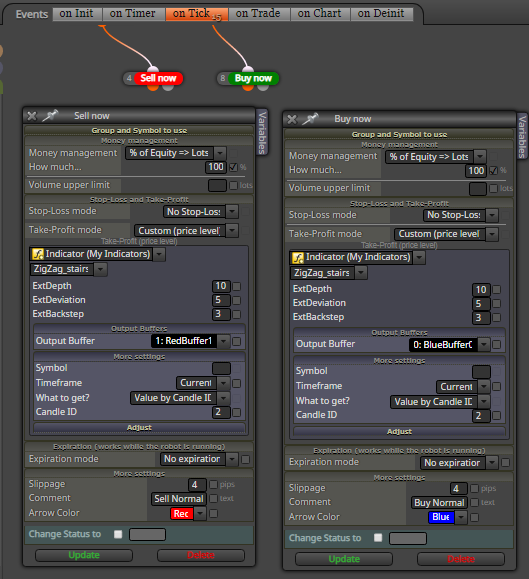Enable Change Status to checkbox in Buy now
Image resolution: width=529 pixels, height=579 pixels.
tap(378, 538)
